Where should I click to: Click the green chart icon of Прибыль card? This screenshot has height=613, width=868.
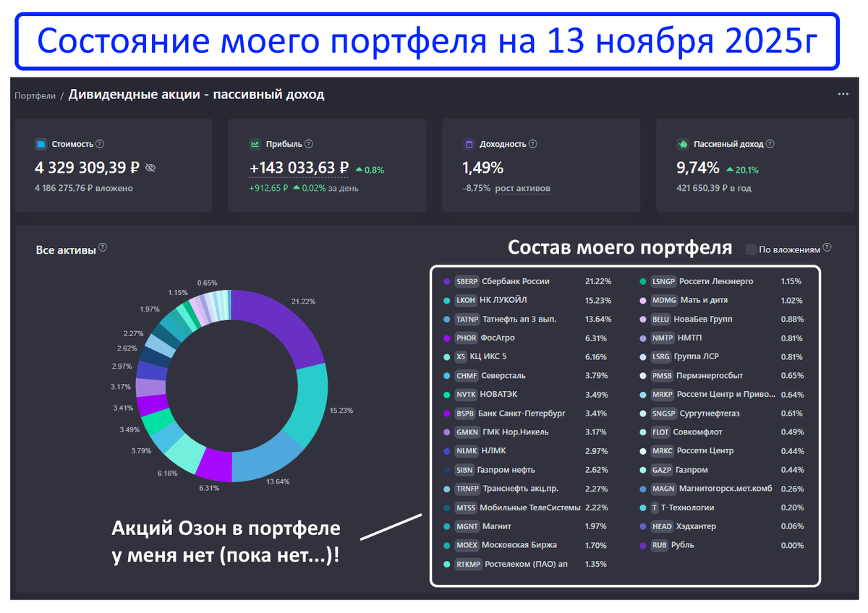255,145
